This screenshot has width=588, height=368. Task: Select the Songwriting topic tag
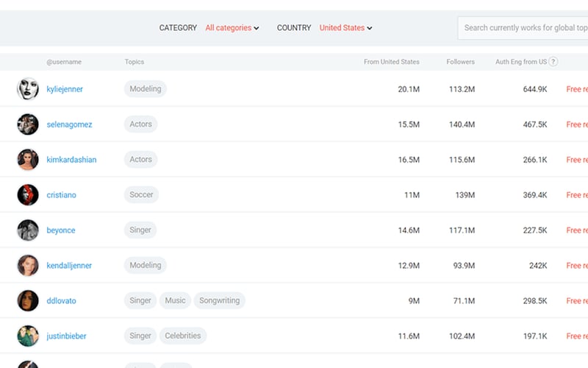(x=219, y=300)
